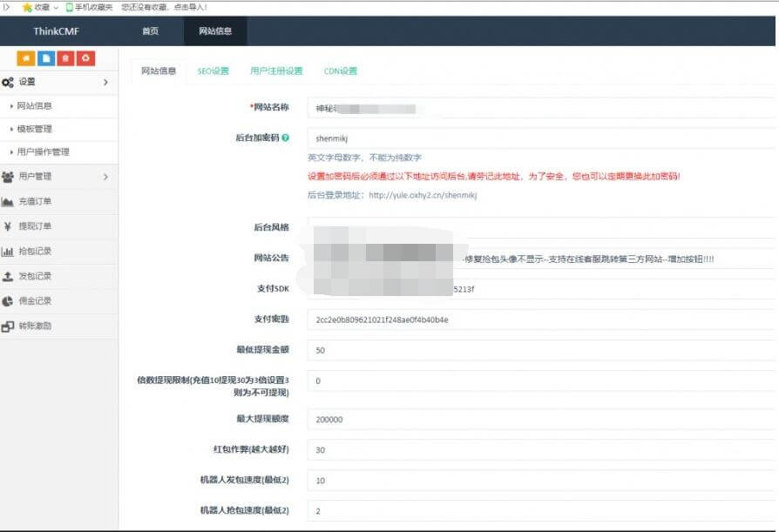
Task: Click the red 设置加密码后 warning text
Action: (493, 176)
